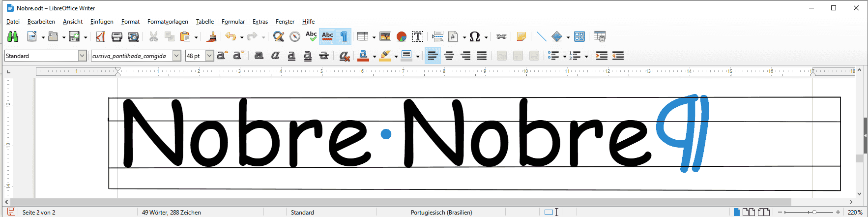The image size is (868, 217).
Task: Expand the paragraph style Standard dropdown
Action: [x=82, y=56]
